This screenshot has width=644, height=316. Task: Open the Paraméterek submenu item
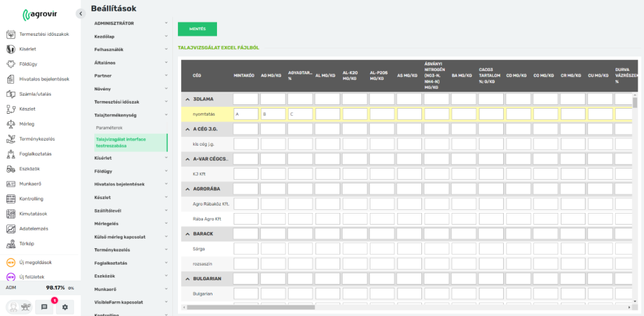coord(109,128)
